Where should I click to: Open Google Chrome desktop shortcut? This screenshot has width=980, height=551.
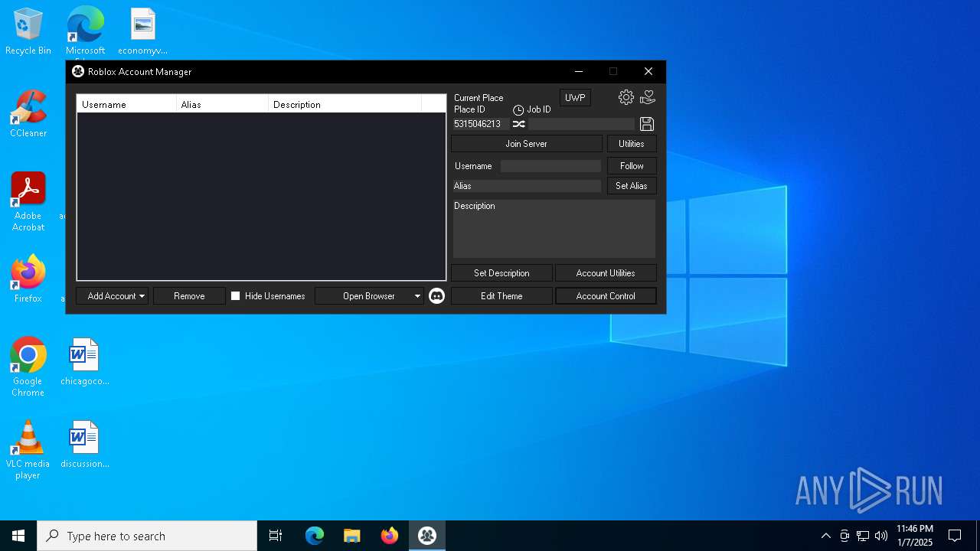pyautogui.click(x=28, y=367)
